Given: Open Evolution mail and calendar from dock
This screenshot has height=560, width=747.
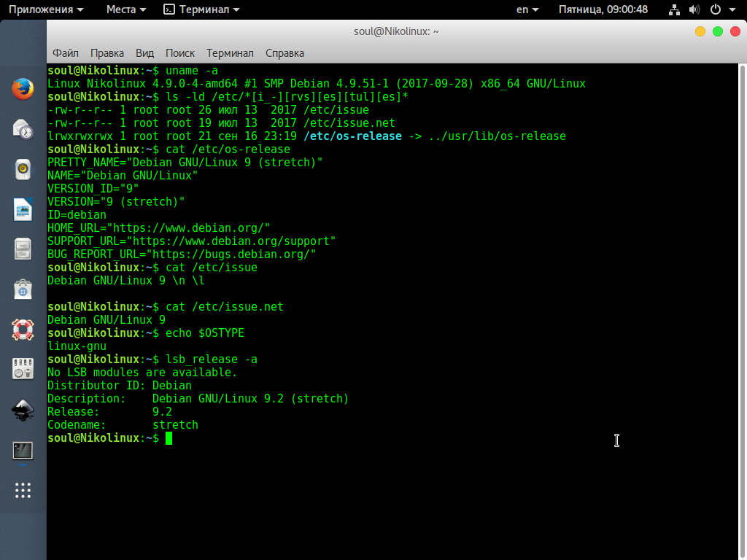Looking at the screenshot, I should pos(23,129).
